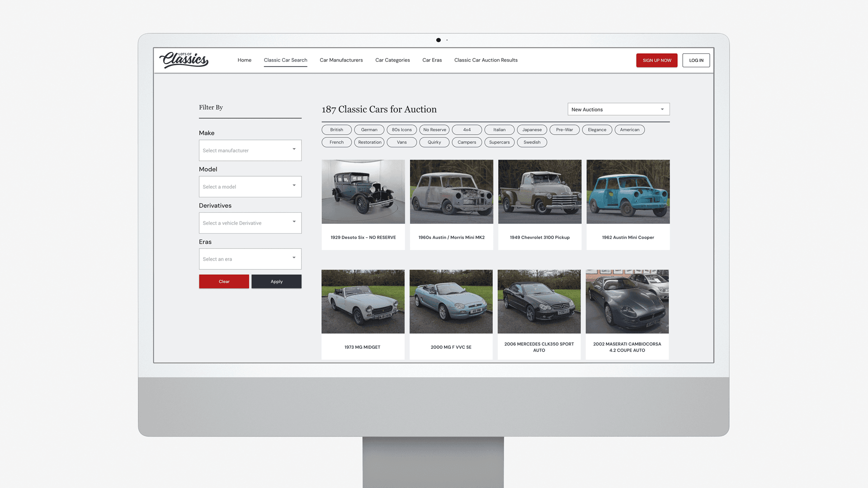The height and width of the screenshot is (488, 868).
Task: Apply the selected filters
Action: (277, 282)
